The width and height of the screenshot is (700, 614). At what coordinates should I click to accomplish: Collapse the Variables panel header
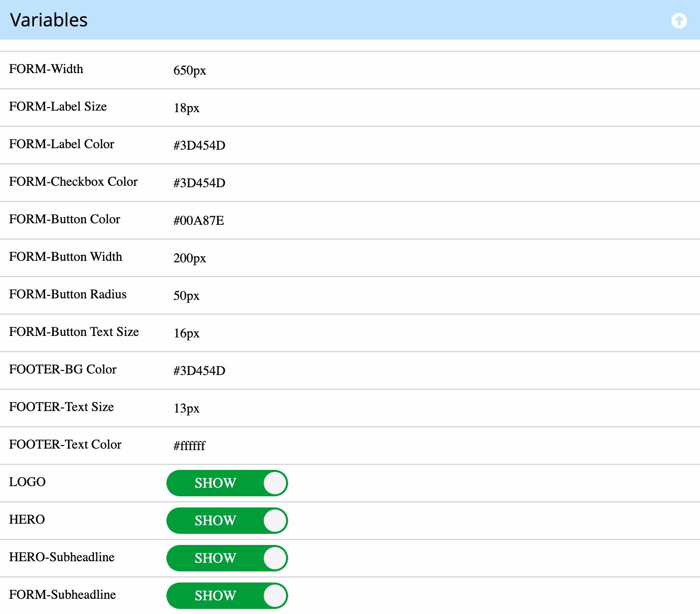[350, 20]
